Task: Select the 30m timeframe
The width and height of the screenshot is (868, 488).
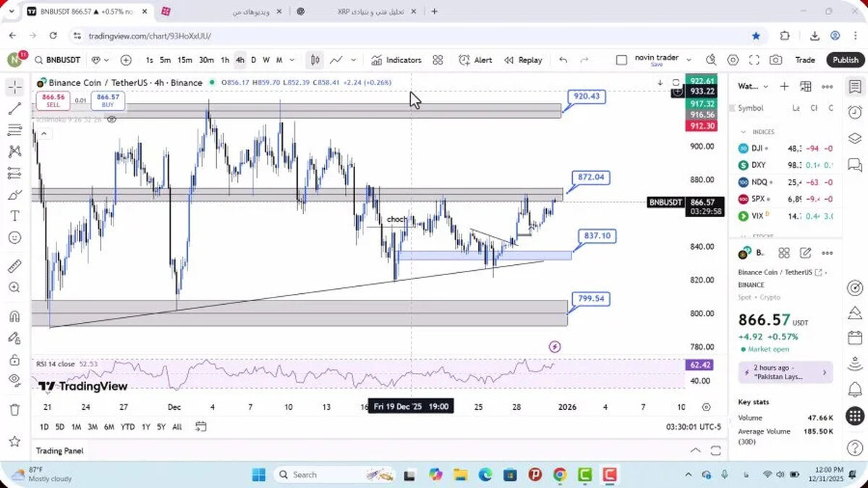Action: coord(207,60)
